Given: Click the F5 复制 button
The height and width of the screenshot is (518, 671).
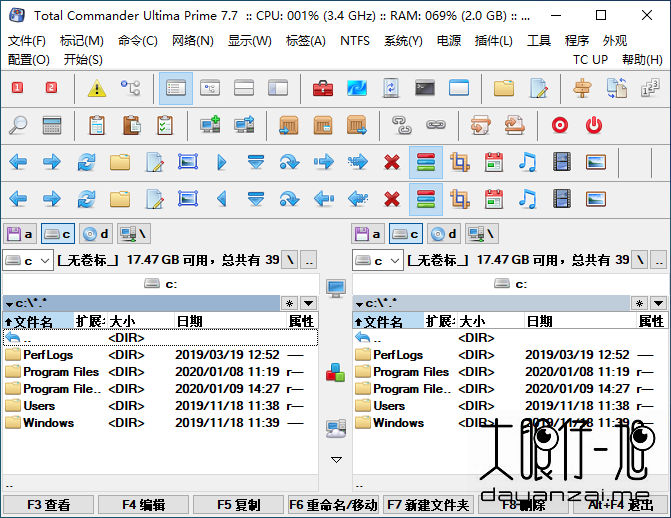Looking at the screenshot, I should [x=238, y=505].
